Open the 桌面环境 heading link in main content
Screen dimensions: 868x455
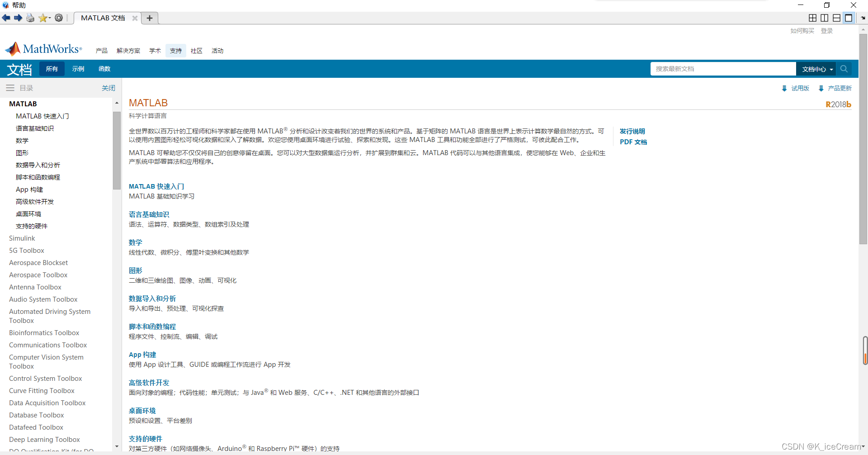[142, 411]
